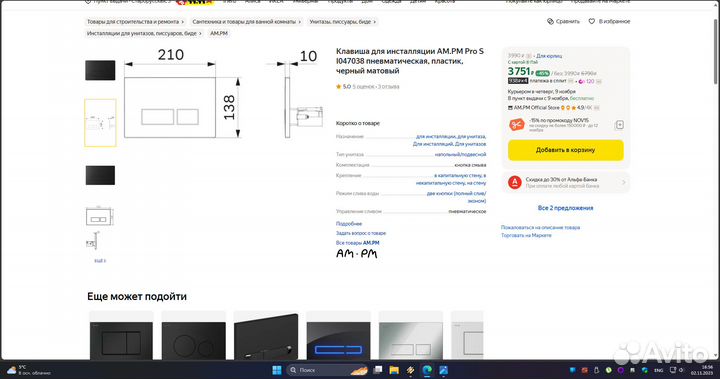Click the red Alfa-Bank logo icon
The image size is (720, 379).
pos(515,182)
